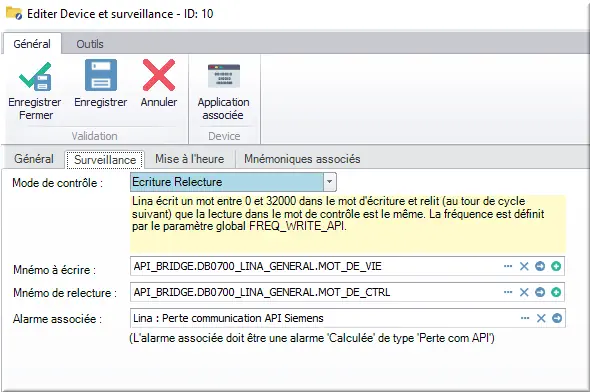Clear the Mnémo à écrire field with X icon
Image resolution: width=590 pixels, height=392 pixels.
pyautogui.click(x=524, y=266)
